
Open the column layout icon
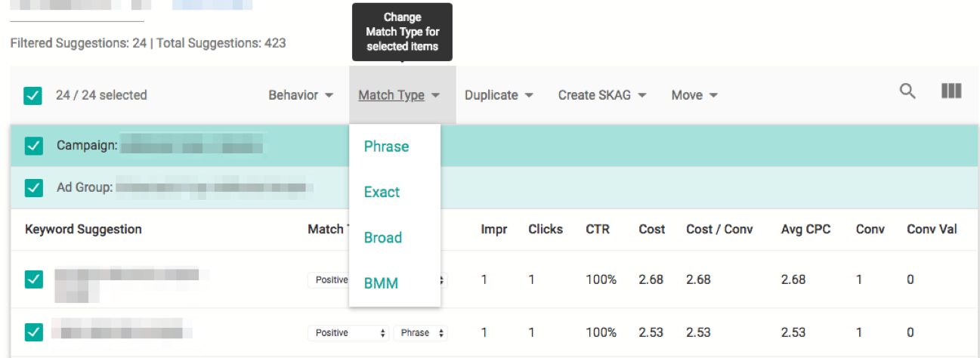[x=951, y=91]
